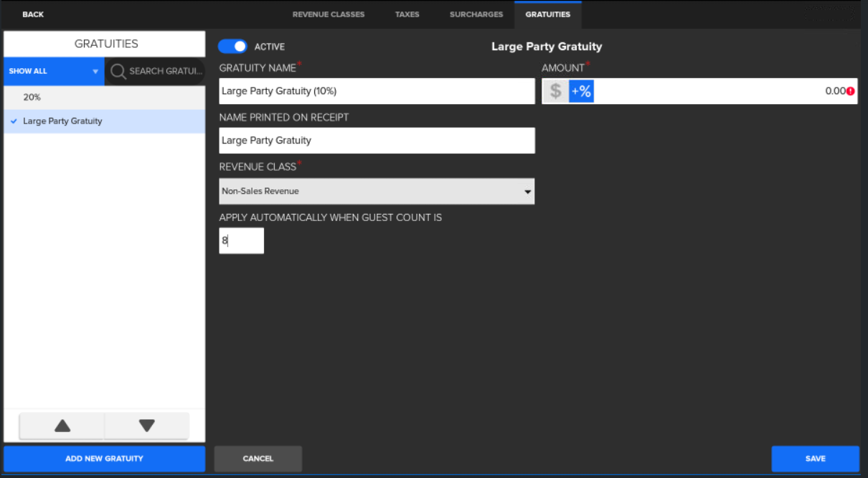Move gratuity down with the down arrow
868x478 pixels.
(147, 426)
